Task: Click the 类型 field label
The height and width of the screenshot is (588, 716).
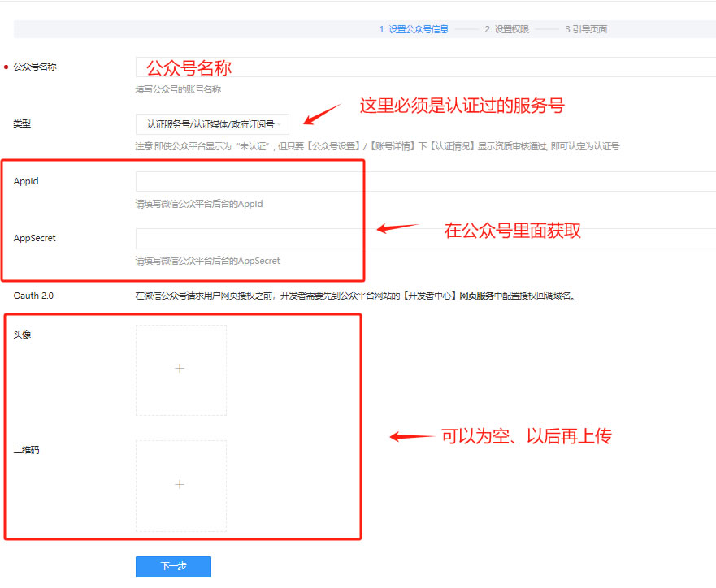Action: pyautogui.click(x=22, y=123)
